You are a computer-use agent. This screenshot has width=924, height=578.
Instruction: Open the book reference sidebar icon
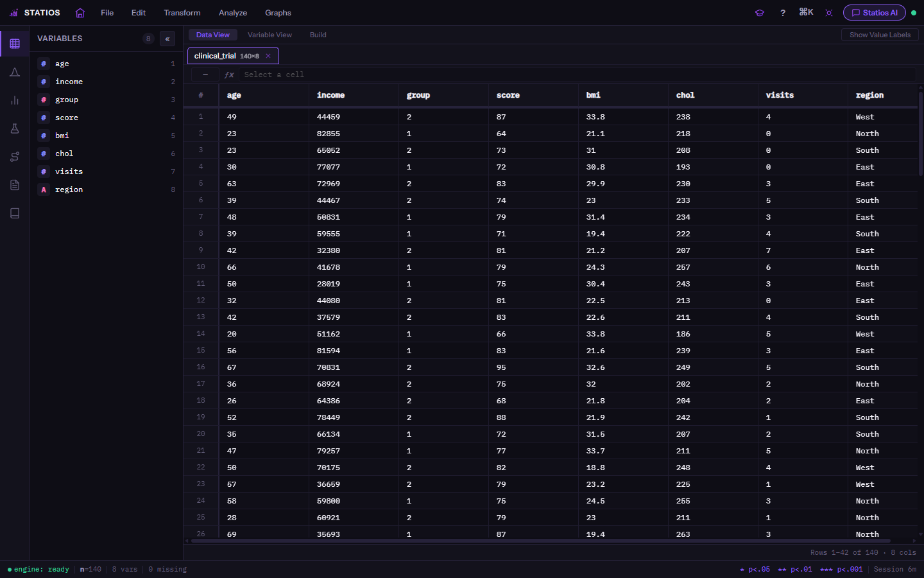point(15,213)
